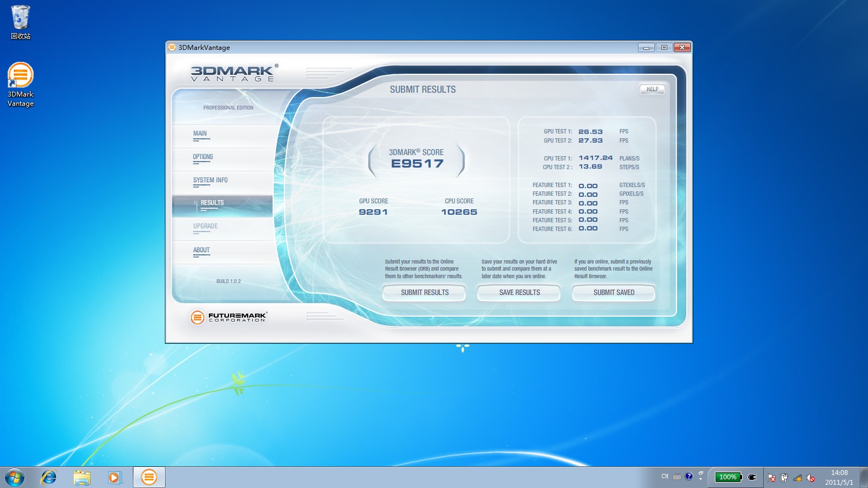Click the BUILD 1.0.2 label

tap(228, 281)
